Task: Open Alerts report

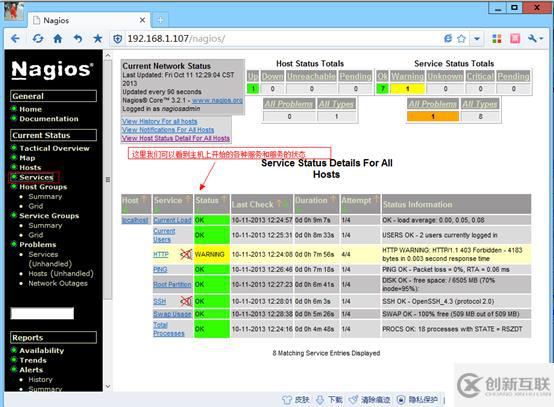Action: [x=31, y=370]
